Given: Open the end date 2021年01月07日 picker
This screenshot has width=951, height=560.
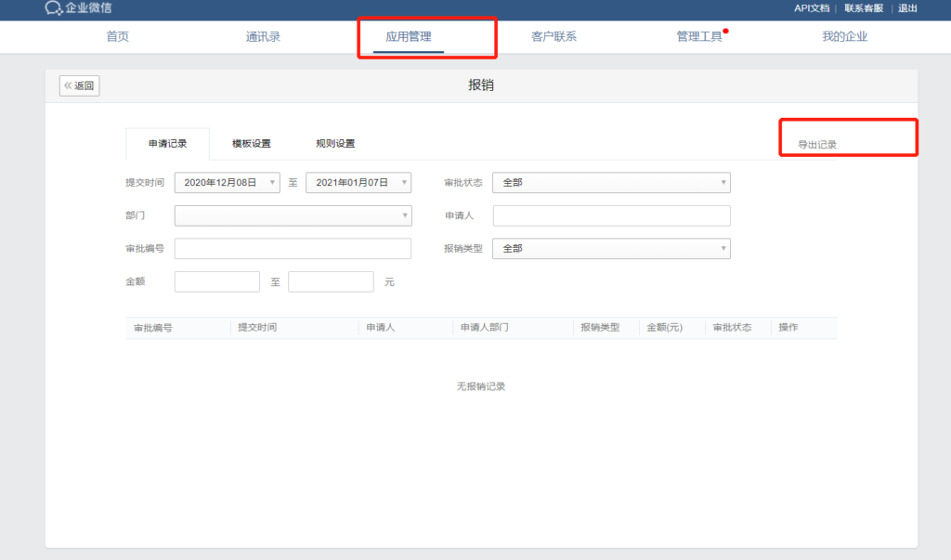Looking at the screenshot, I should [358, 183].
